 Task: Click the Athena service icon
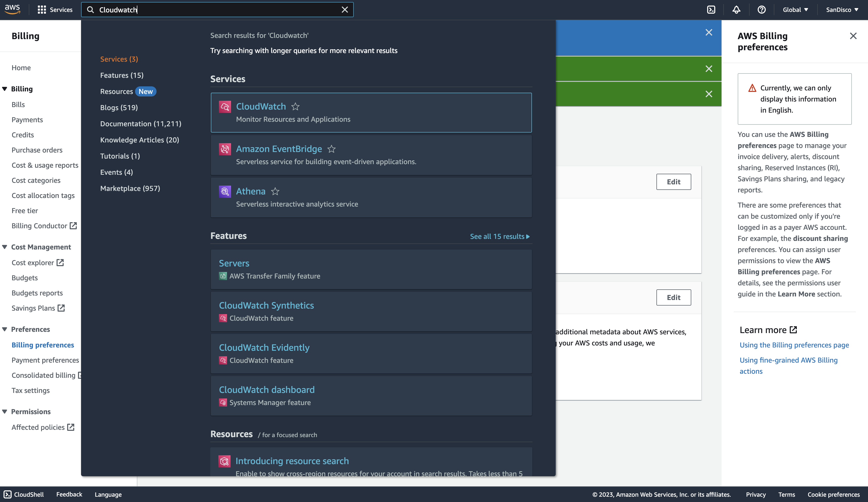tap(225, 191)
